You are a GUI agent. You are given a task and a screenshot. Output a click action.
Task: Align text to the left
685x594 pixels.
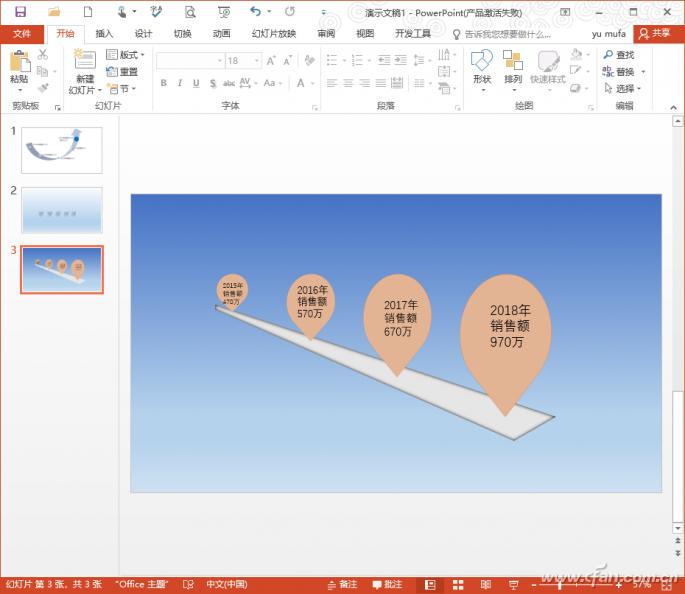(x=332, y=83)
